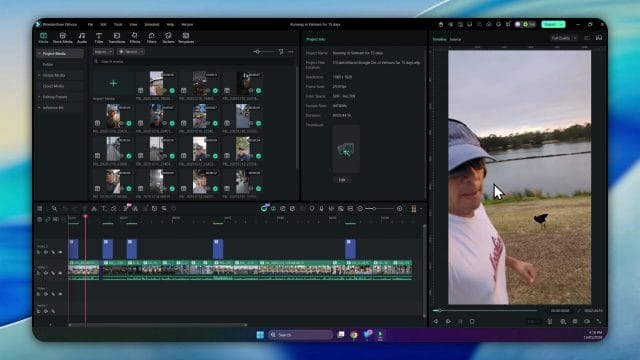Switch to the Audio tab

(82, 38)
